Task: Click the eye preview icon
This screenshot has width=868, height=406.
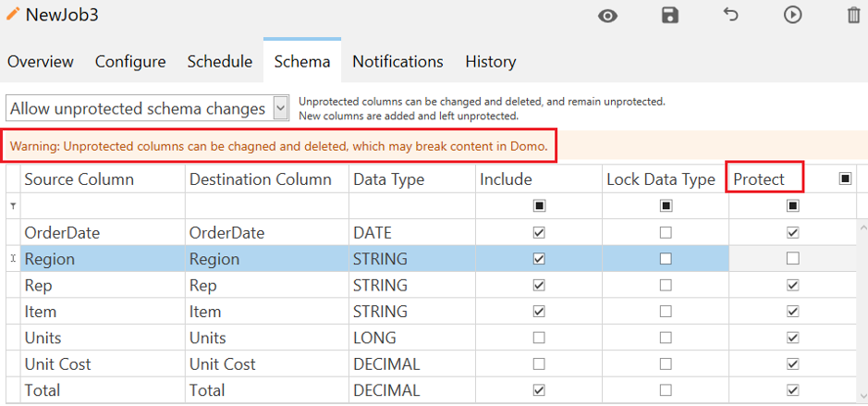Action: pos(607,16)
